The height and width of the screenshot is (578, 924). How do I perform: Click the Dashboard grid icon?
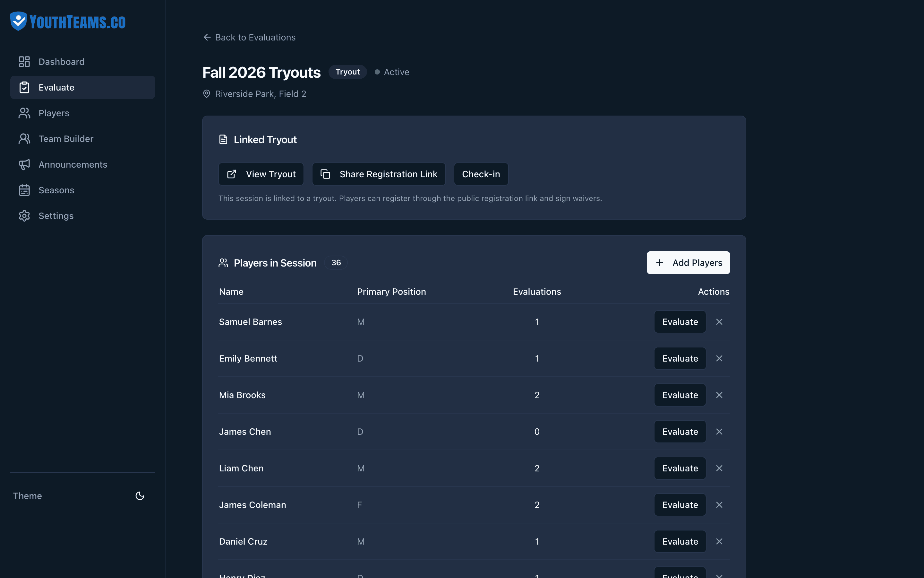[x=24, y=62]
